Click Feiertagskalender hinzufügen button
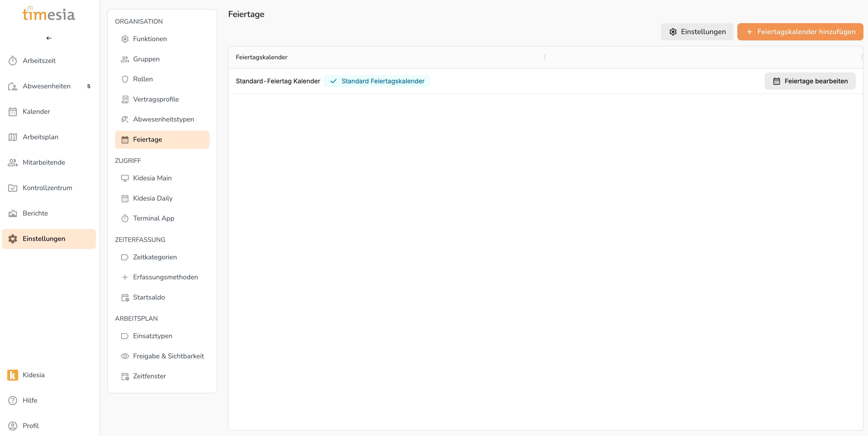This screenshot has height=436, width=868. point(800,32)
